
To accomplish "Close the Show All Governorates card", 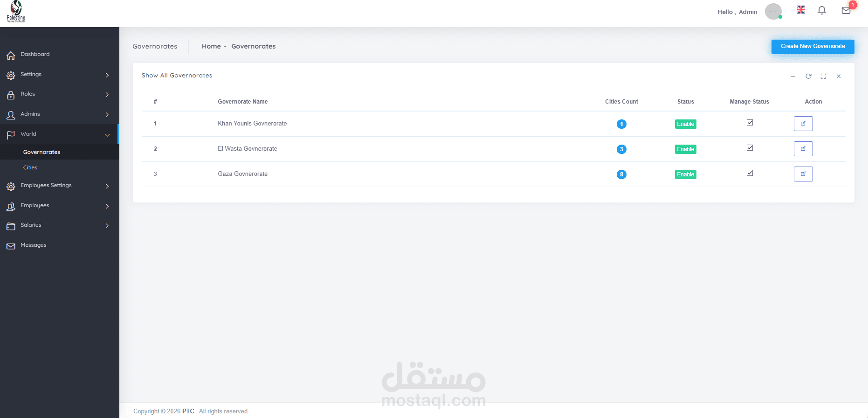I will [839, 76].
